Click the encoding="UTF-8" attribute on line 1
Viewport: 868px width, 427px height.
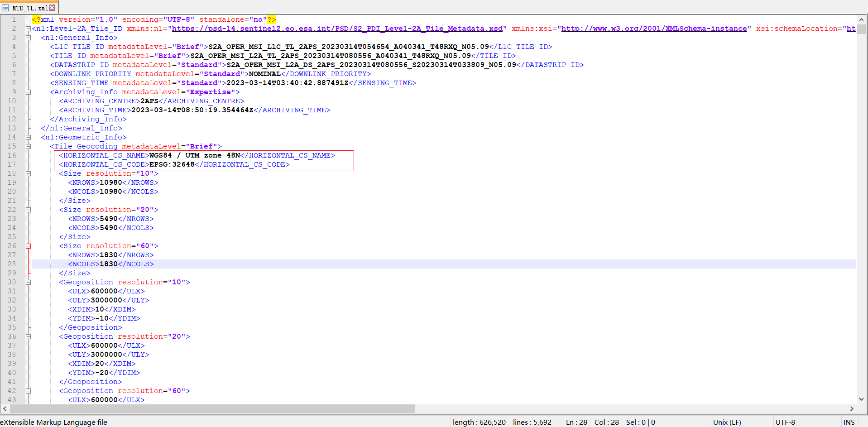tap(158, 19)
